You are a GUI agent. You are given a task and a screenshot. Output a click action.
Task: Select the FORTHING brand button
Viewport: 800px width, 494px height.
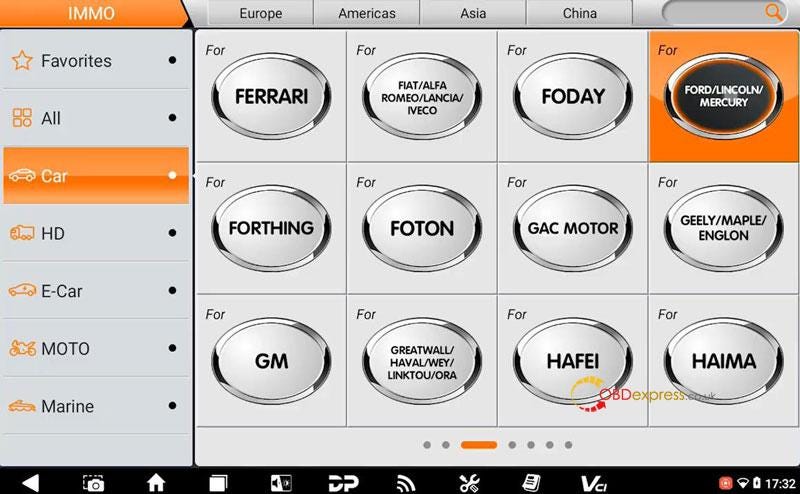pos(271,228)
